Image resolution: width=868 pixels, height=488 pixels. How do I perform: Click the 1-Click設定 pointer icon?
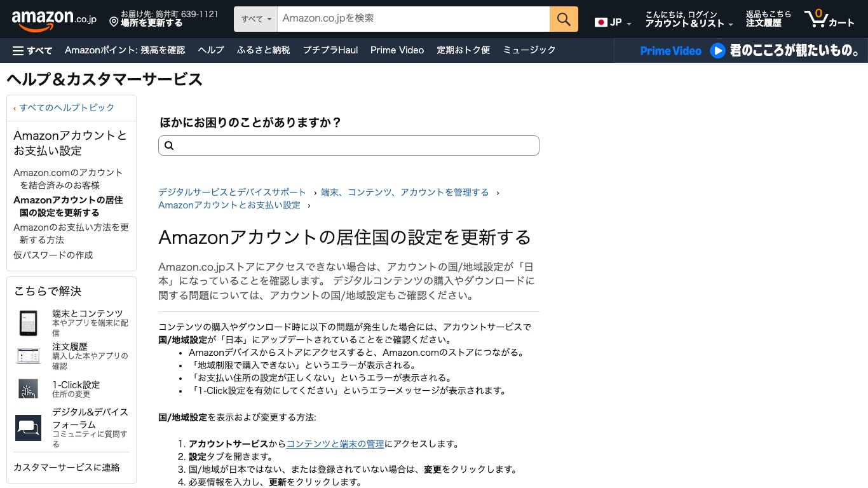point(28,389)
